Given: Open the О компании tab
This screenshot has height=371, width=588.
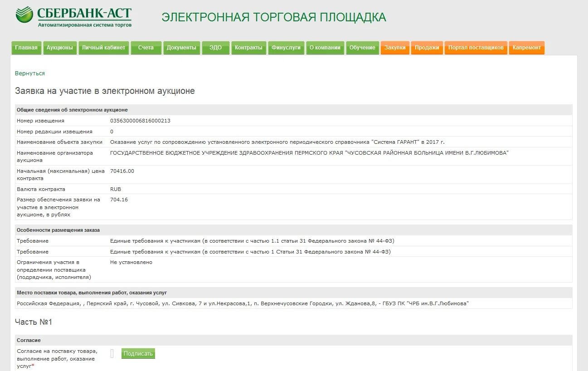Looking at the screenshot, I should tap(325, 48).
